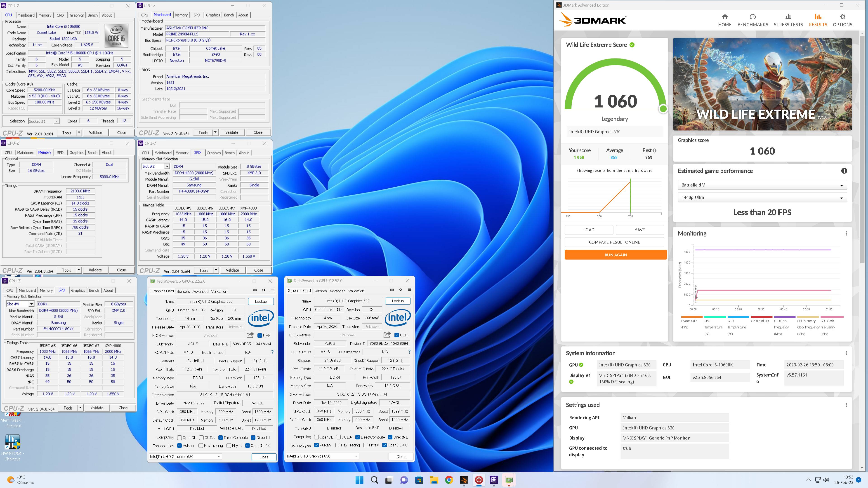Open File Explorer from the taskbar

click(434, 480)
